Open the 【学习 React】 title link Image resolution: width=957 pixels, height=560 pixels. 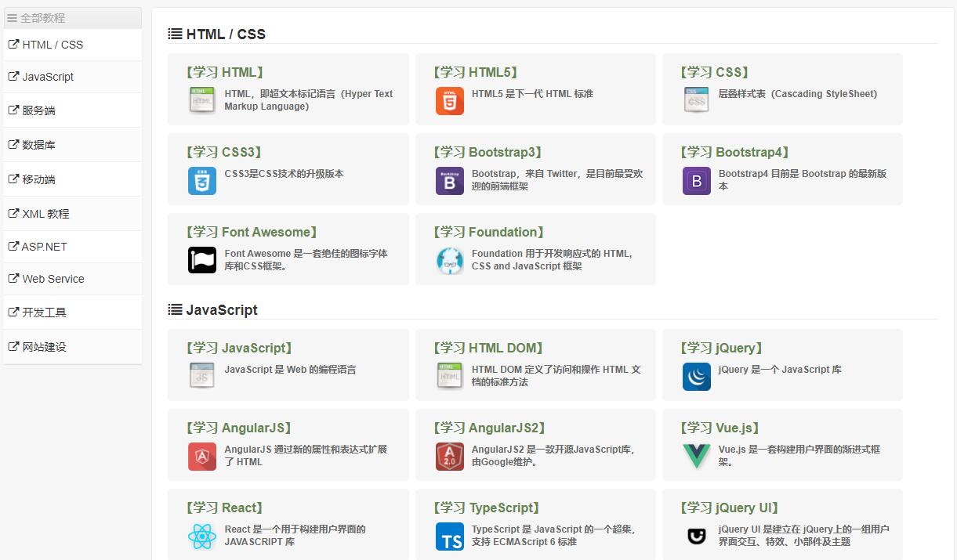point(224,508)
